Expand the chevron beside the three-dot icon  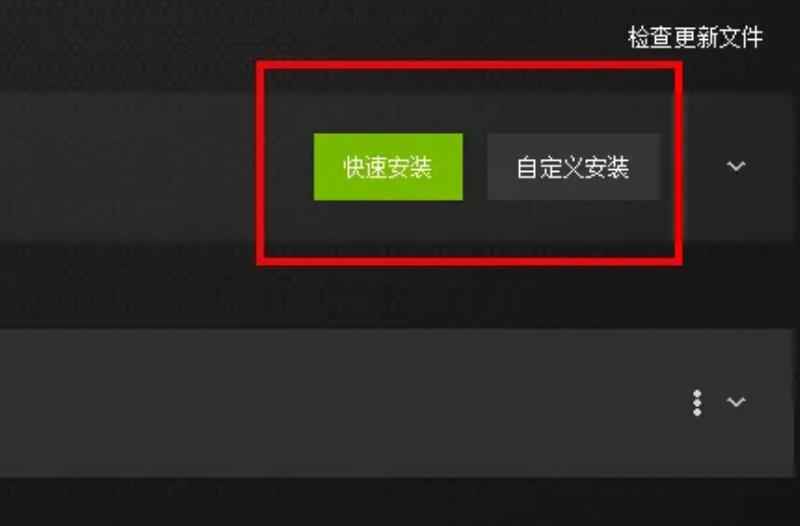[x=736, y=402]
